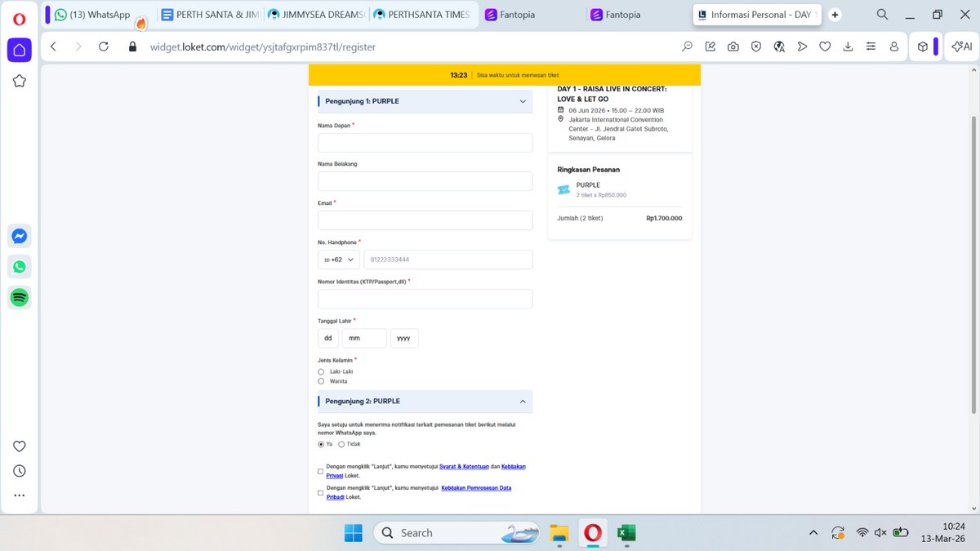
Task: Open the profile account icon
Action: [x=894, y=47]
